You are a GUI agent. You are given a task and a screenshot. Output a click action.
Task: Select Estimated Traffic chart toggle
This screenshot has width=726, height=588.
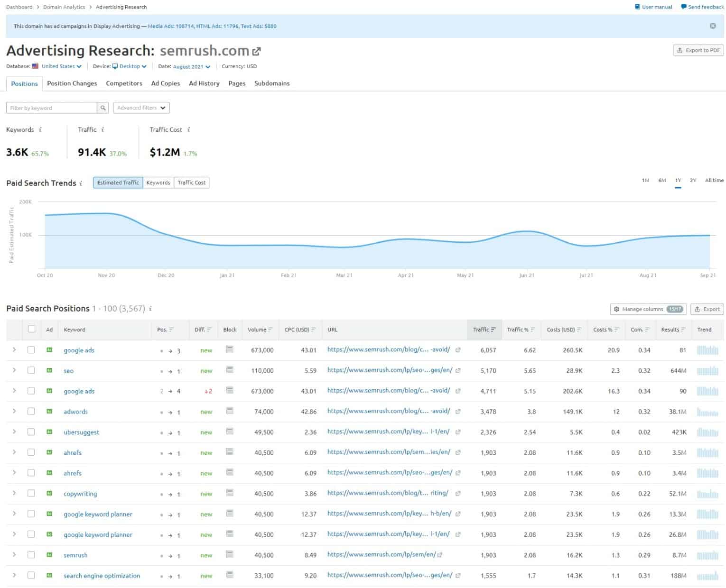(118, 183)
